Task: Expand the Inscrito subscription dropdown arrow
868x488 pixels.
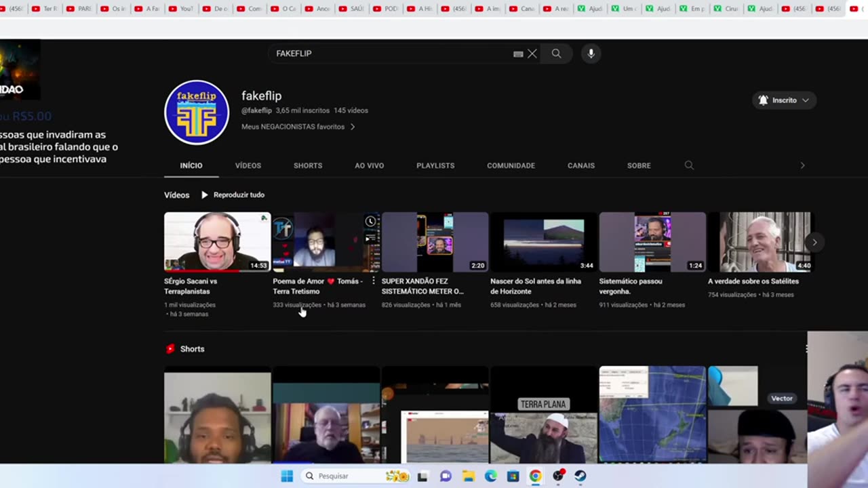Action: pyautogui.click(x=806, y=100)
